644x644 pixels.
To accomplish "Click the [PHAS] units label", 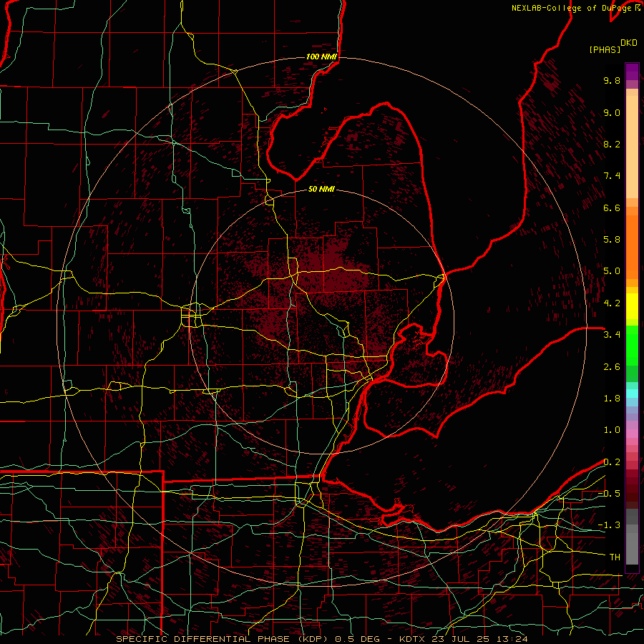I will tap(605, 50).
